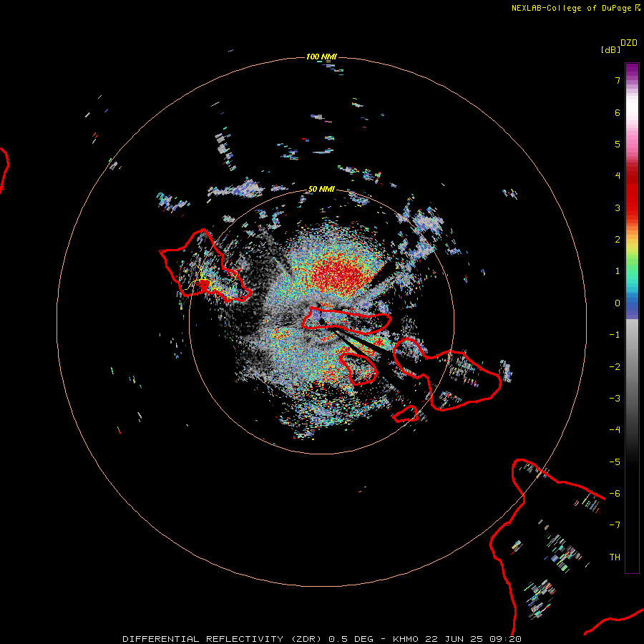Click the -1 value on color scale
Screen dimensions: 644x644
point(615,335)
